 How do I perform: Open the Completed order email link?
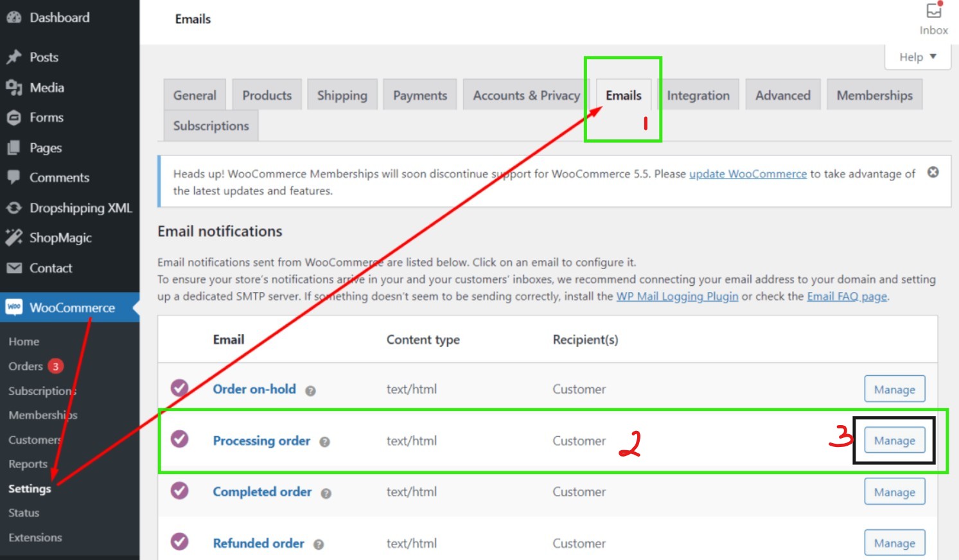coord(262,491)
